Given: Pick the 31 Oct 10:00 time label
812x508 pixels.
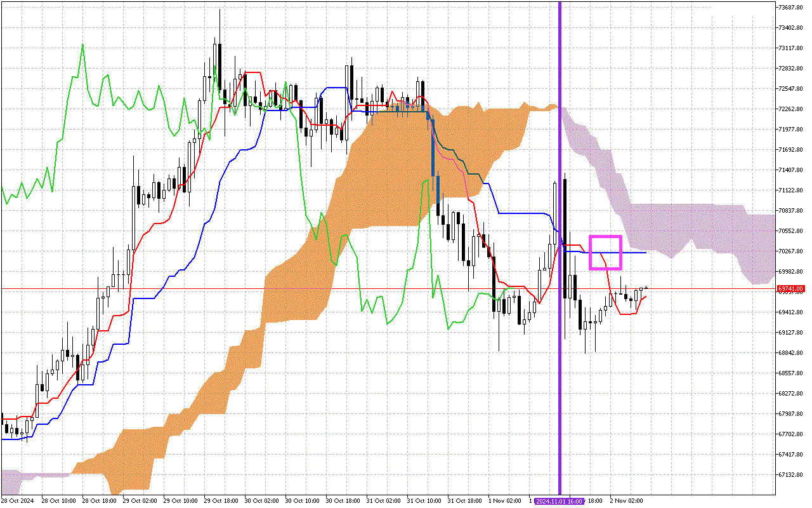Looking at the screenshot, I should point(423,501).
